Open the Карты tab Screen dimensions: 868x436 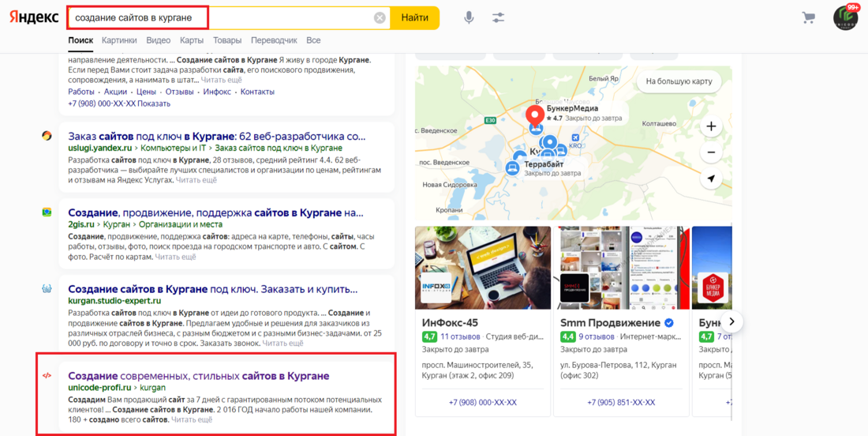click(192, 40)
